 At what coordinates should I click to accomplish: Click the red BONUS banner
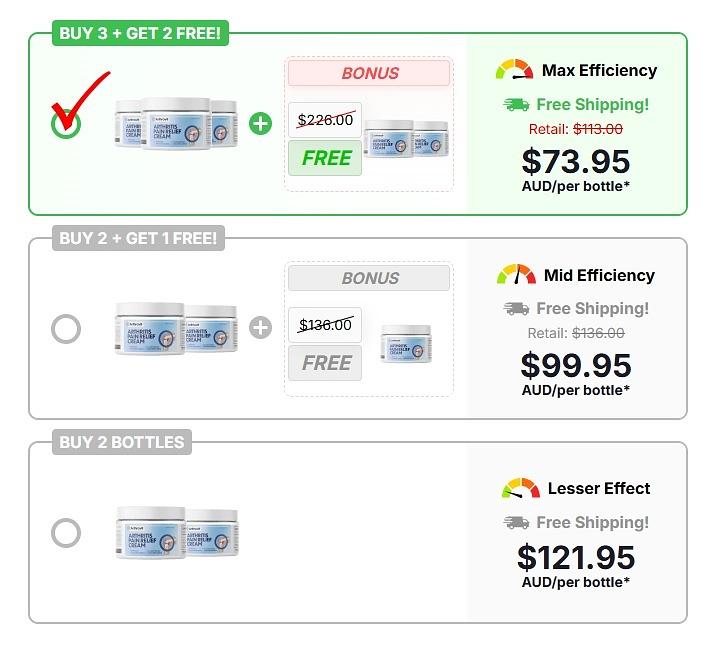point(369,73)
